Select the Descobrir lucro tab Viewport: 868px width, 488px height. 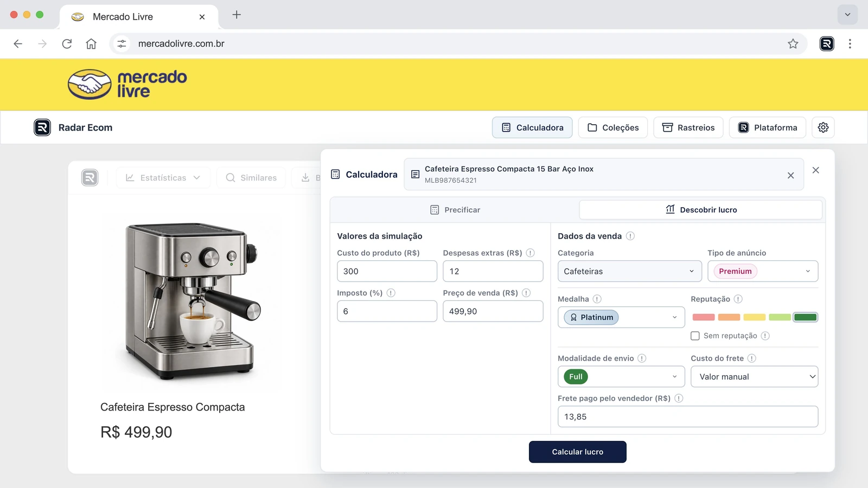tap(701, 210)
